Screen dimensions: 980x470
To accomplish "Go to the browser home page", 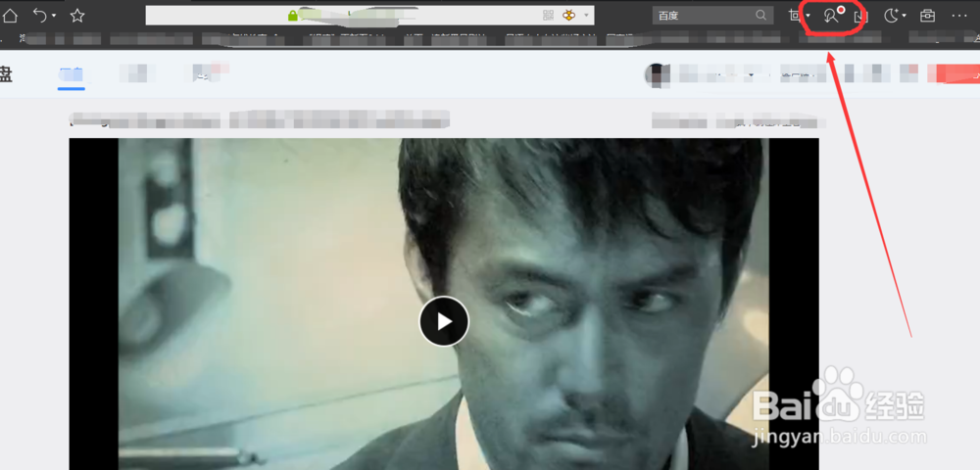I will coord(10,16).
